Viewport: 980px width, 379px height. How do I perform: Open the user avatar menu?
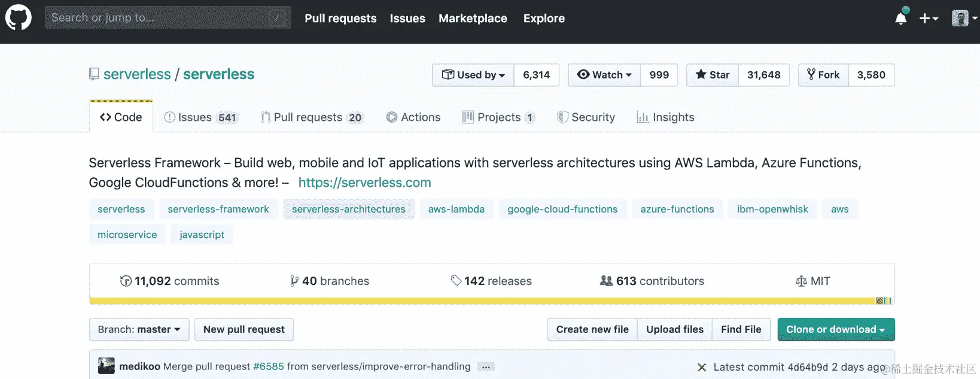tap(964, 19)
